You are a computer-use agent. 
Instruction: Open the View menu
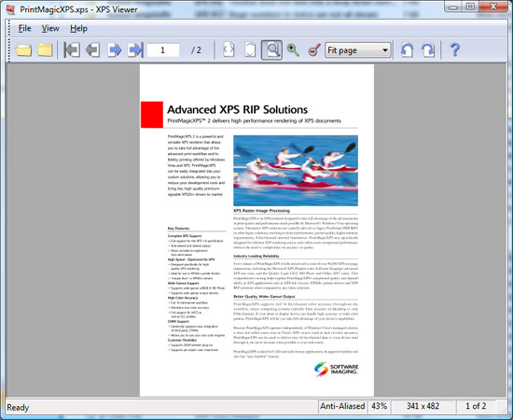coord(50,29)
